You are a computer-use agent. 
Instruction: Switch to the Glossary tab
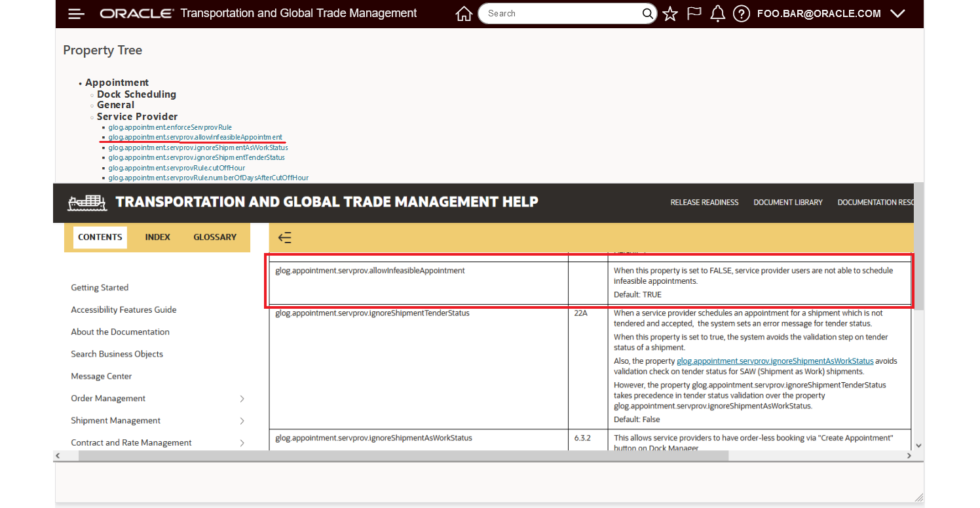click(x=215, y=237)
